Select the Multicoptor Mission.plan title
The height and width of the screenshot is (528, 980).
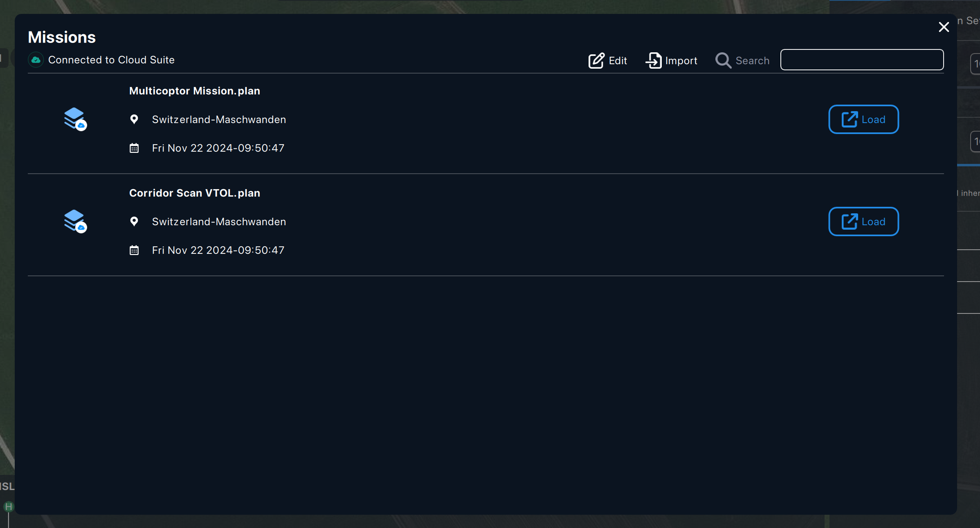click(x=195, y=91)
